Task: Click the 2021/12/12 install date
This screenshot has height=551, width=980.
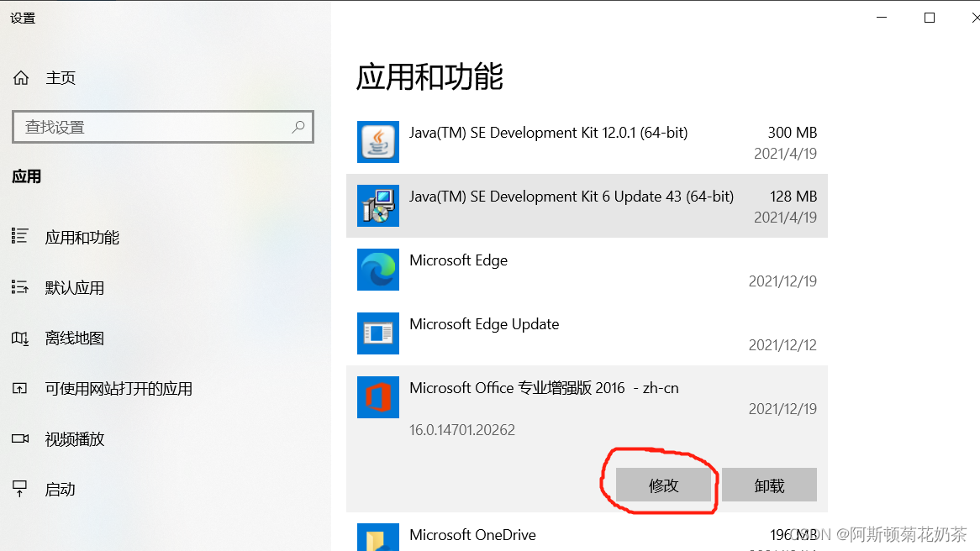Action: (782, 345)
